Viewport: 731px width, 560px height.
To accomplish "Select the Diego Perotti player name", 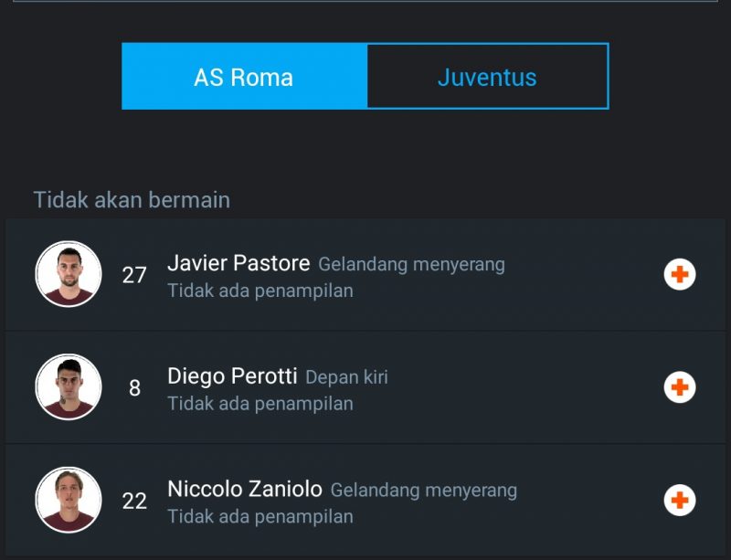I will tap(232, 376).
